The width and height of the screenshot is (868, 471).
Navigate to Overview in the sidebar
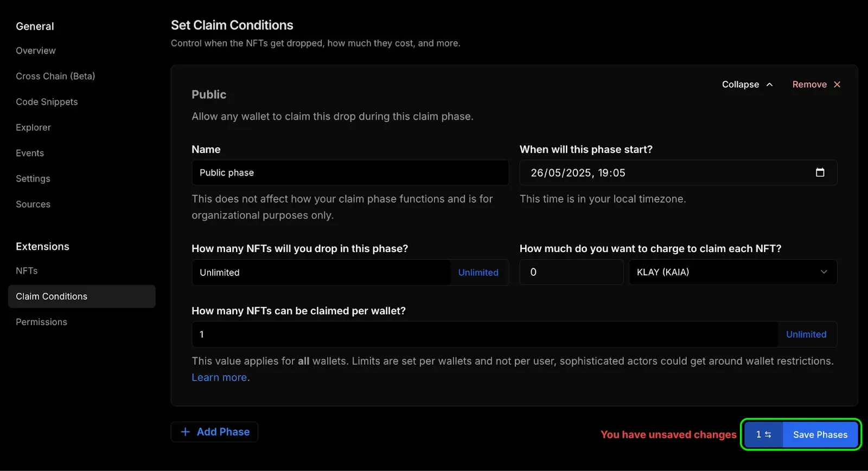[36, 51]
